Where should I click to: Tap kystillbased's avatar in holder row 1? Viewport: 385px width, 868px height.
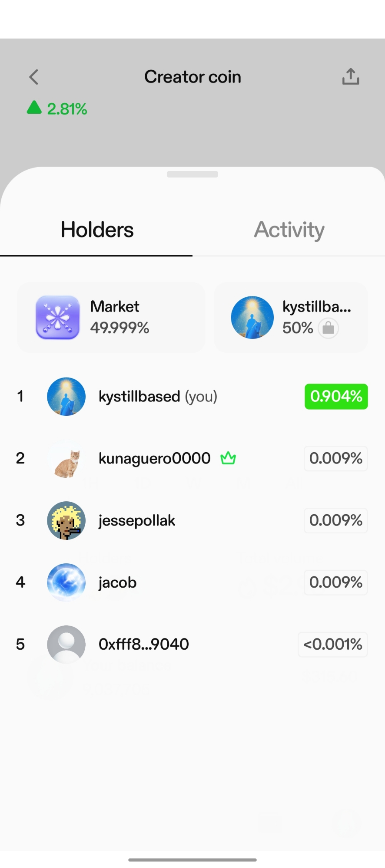point(66,397)
